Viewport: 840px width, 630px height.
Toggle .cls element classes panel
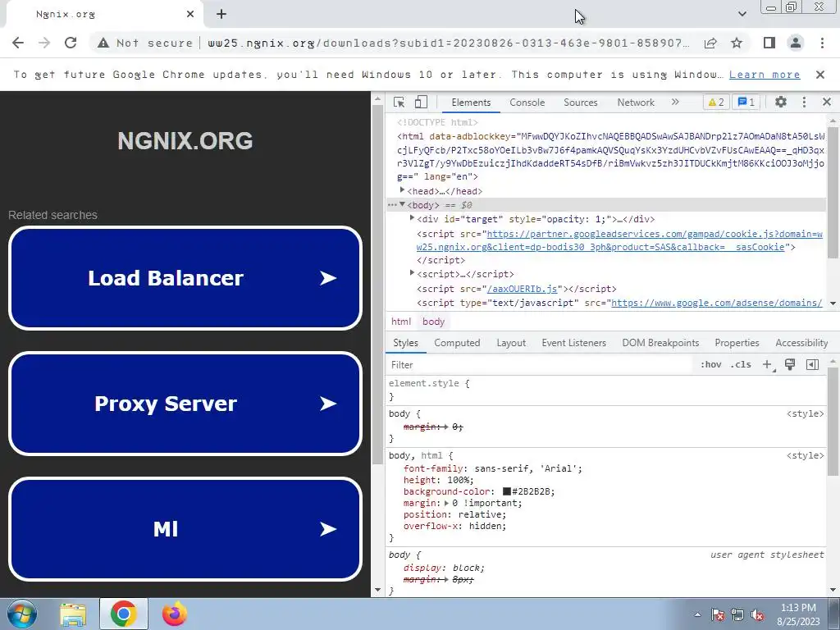click(x=741, y=364)
